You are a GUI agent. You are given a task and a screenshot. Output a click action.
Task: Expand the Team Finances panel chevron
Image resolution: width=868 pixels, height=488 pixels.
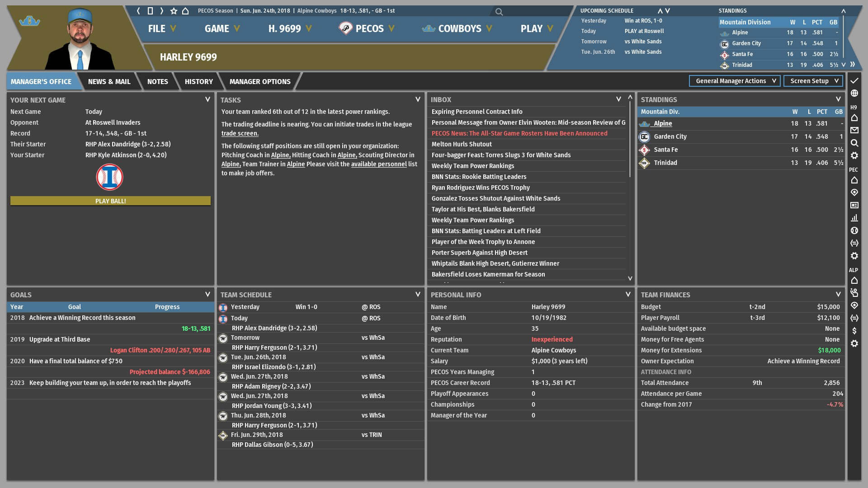pyautogui.click(x=838, y=294)
